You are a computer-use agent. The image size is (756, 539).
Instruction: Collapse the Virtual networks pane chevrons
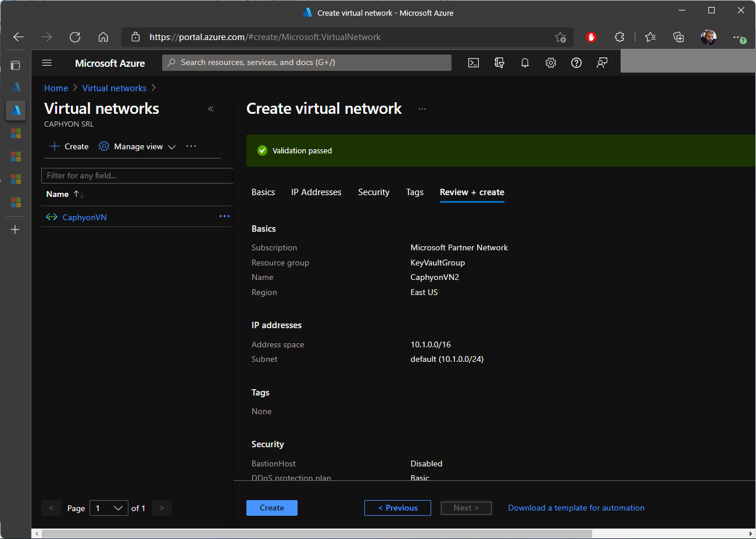(x=211, y=109)
